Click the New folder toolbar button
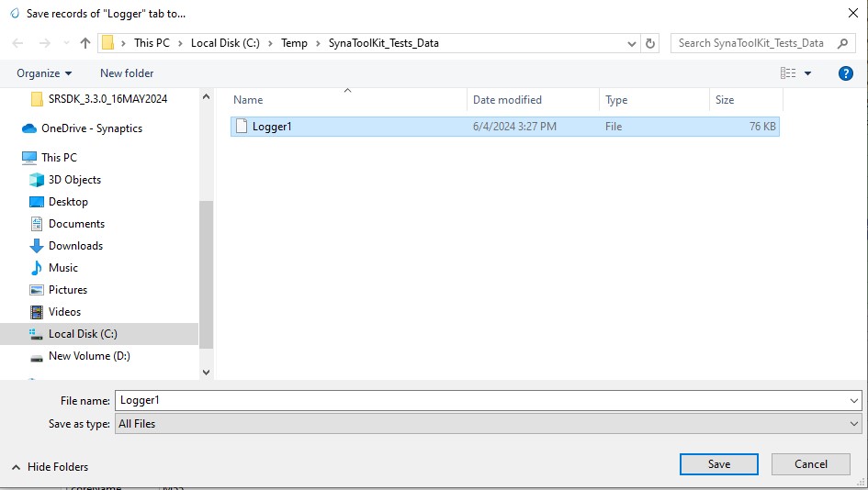The height and width of the screenshot is (490, 868). (x=127, y=73)
